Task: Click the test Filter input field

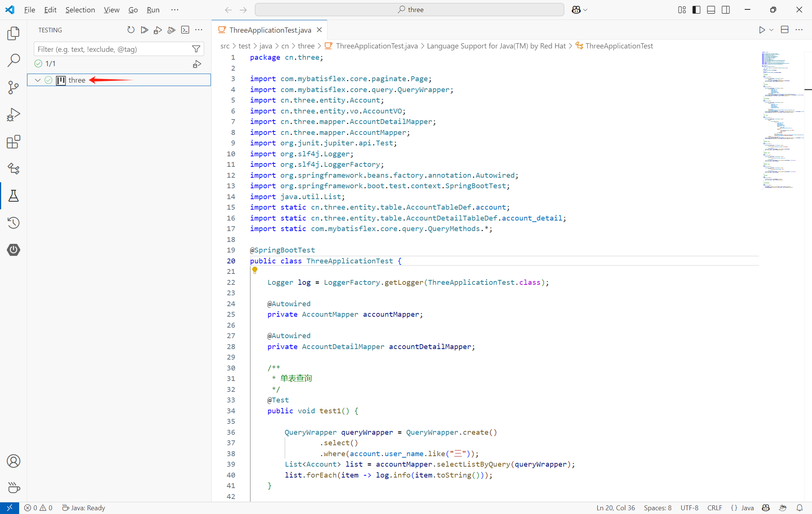Action: (113, 49)
